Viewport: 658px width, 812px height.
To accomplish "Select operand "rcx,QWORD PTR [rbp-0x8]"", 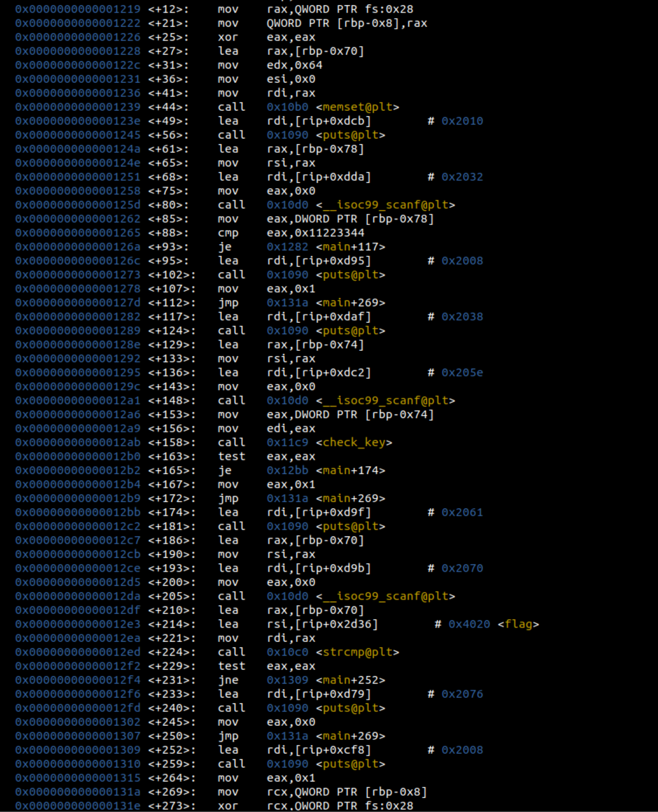I will pos(347,792).
